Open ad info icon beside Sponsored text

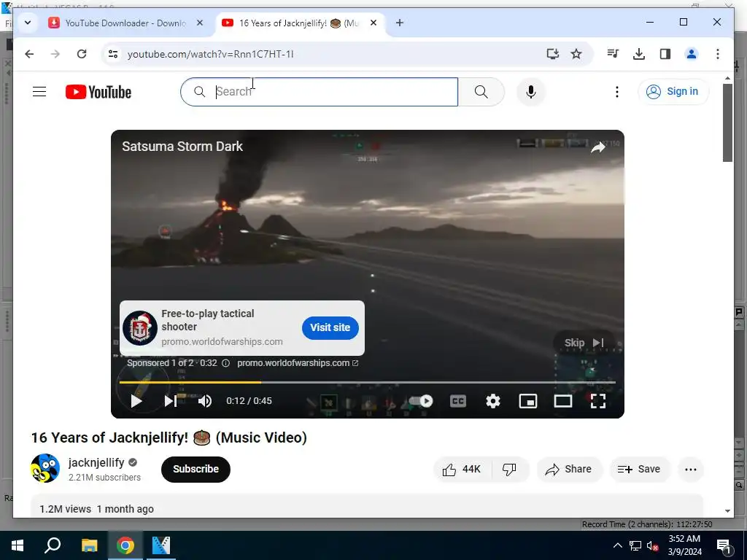pyautogui.click(x=226, y=363)
